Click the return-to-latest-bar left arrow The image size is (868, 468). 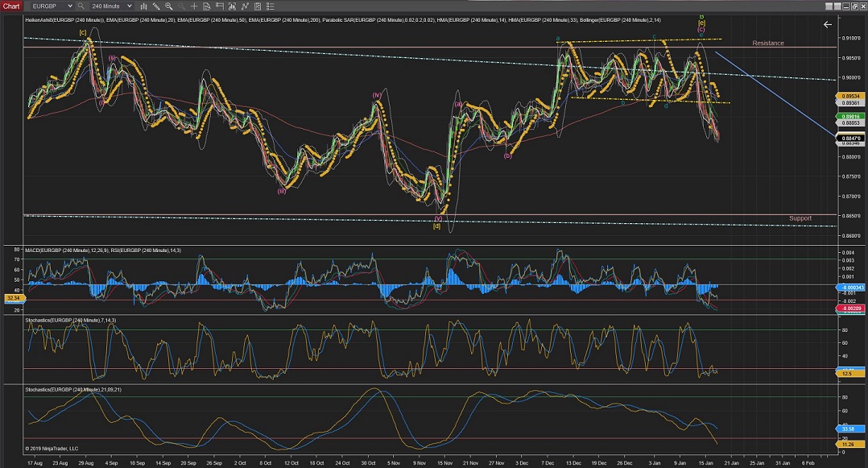(x=827, y=24)
